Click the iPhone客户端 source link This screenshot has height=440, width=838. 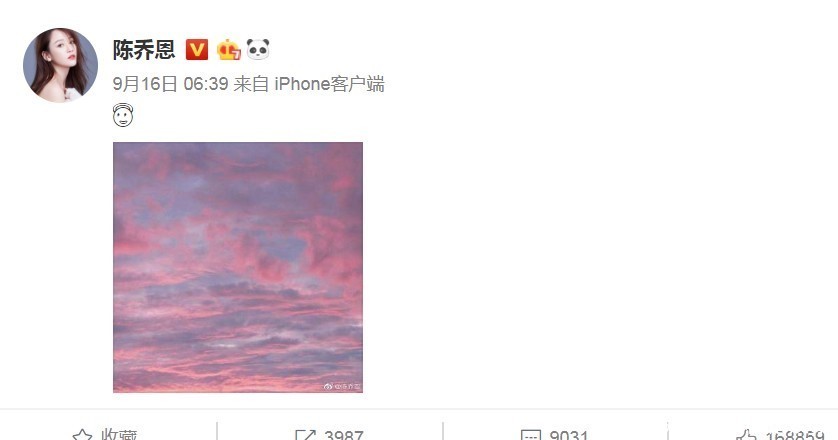click(329, 84)
